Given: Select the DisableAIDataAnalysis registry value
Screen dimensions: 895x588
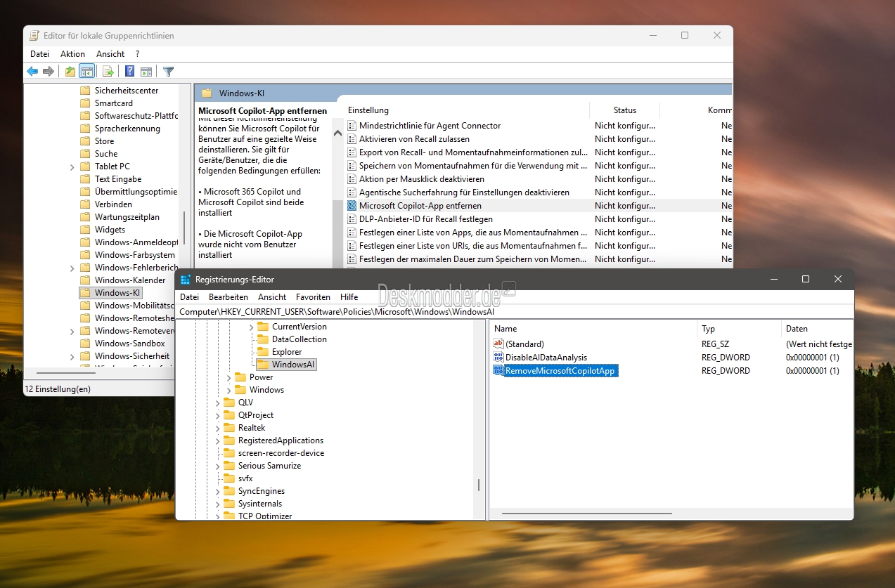Looking at the screenshot, I should pyautogui.click(x=546, y=358).
